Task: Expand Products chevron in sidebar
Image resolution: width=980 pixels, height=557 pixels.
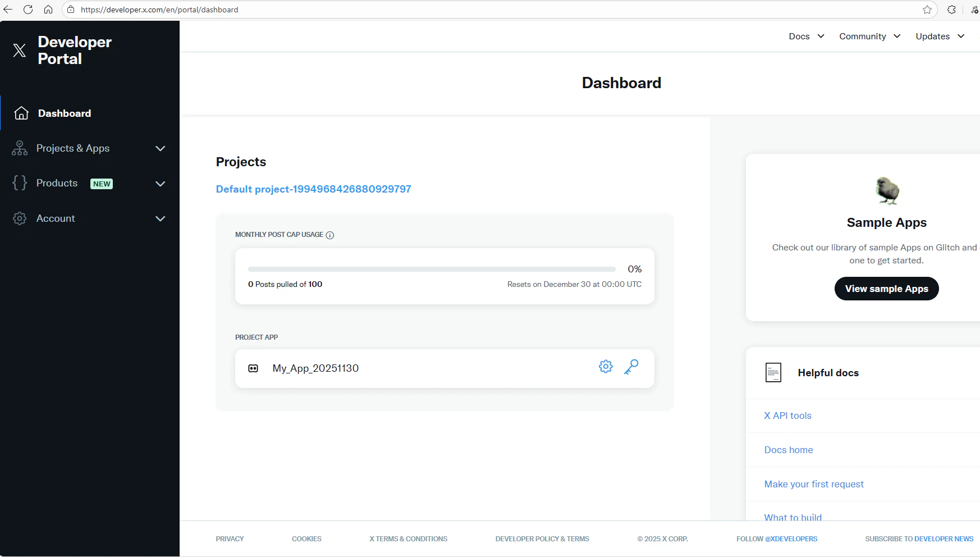Action: click(x=161, y=184)
